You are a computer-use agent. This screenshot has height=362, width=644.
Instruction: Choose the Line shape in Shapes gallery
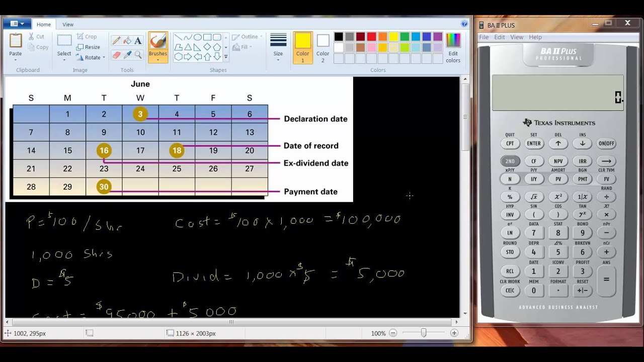tap(178, 37)
